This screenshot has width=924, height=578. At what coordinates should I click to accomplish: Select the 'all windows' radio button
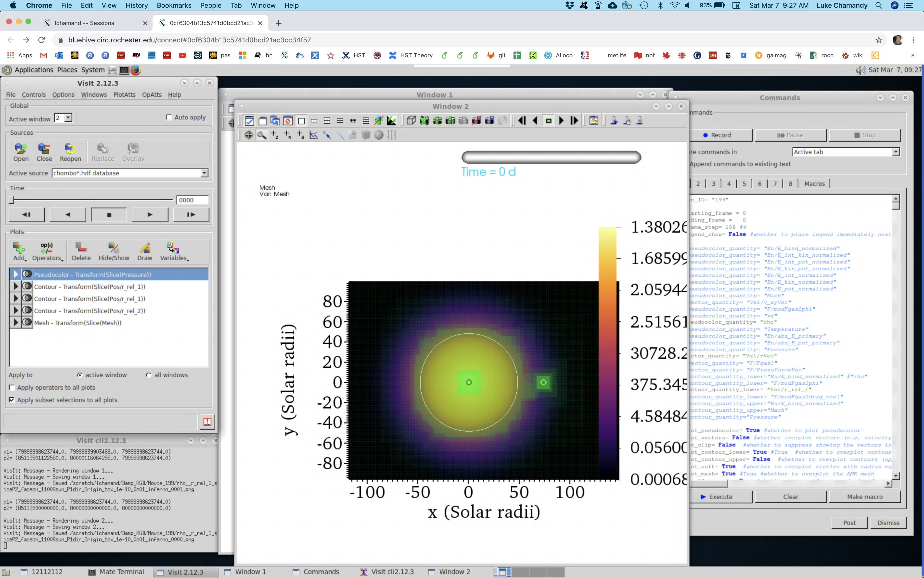coord(148,375)
